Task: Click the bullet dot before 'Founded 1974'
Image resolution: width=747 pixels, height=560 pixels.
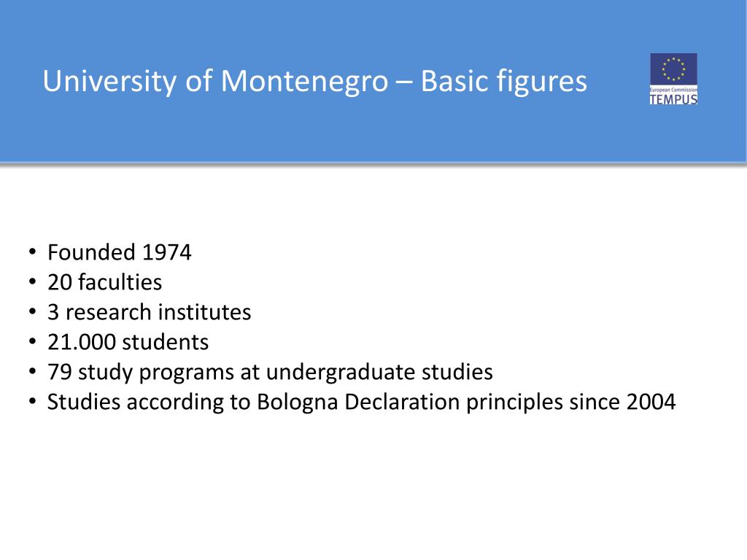Action: tap(32, 252)
